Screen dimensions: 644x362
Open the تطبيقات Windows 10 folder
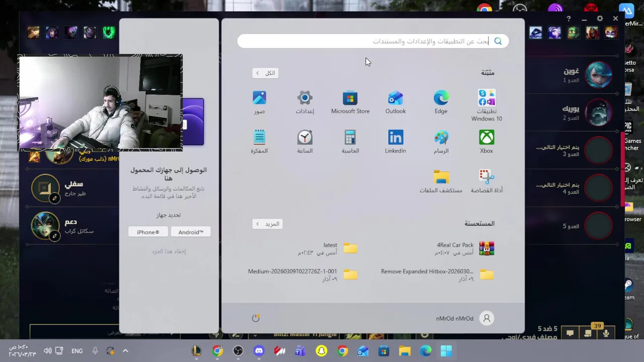tap(487, 106)
